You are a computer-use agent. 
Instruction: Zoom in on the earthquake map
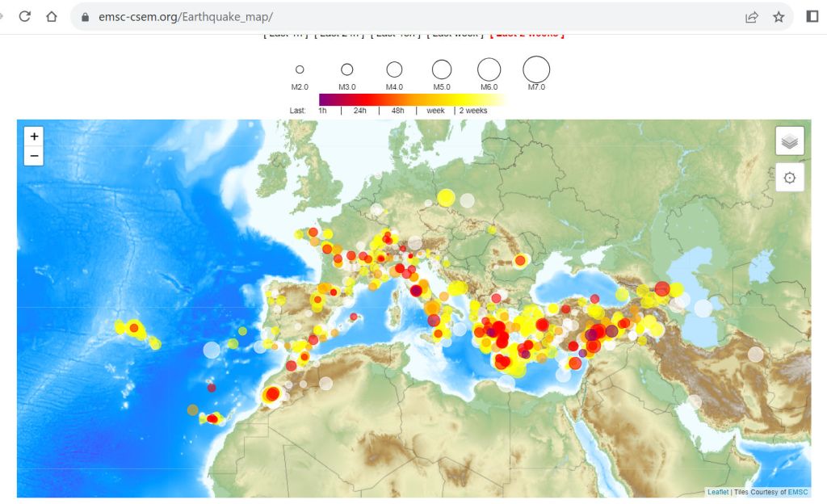(x=34, y=136)
